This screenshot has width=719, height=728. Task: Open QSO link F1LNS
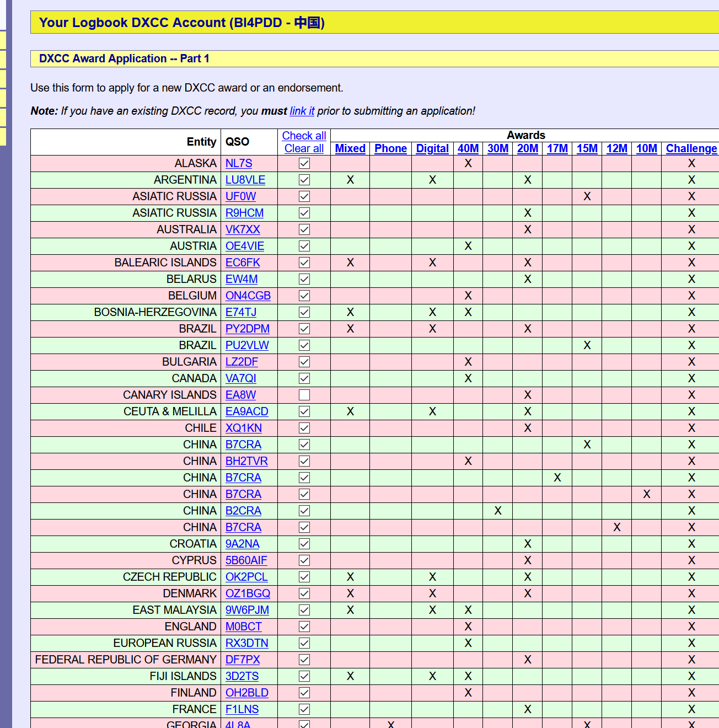(242, 709)
